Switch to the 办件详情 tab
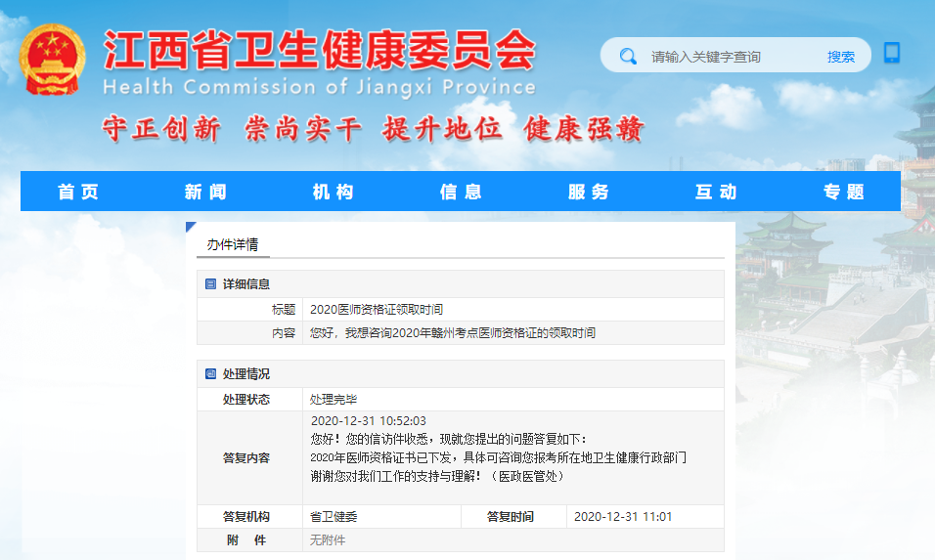The height and width of the screenshot is (560, 935). pyautogui.click(x=233, y=244)
